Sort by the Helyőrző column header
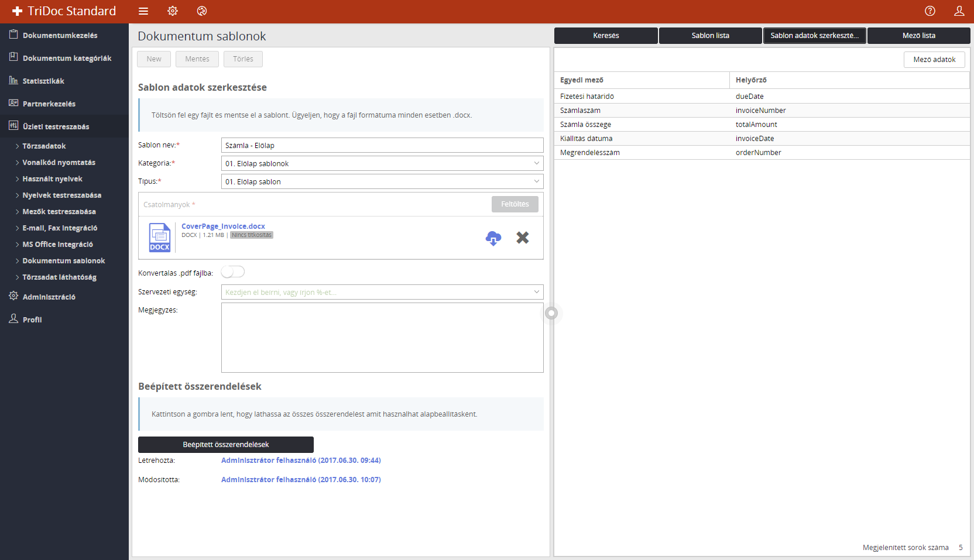974x560 pixels. [x=849, y=80]
